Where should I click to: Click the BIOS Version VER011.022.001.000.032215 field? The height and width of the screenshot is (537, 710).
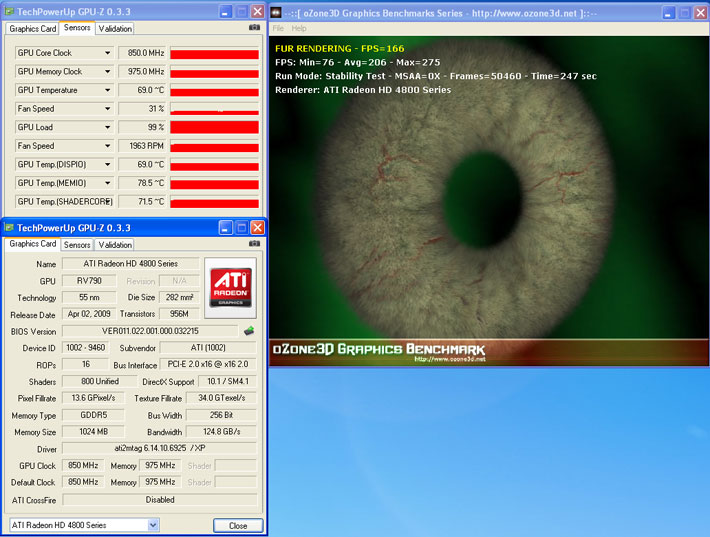coord(150,331)
